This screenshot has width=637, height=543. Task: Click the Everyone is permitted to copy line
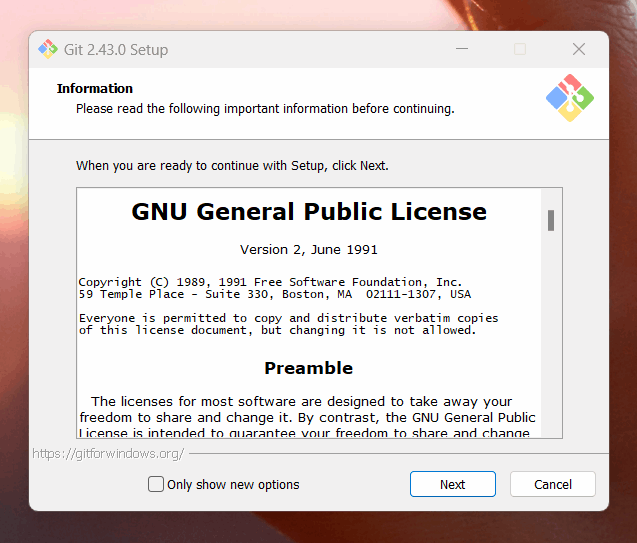[288, 318]
